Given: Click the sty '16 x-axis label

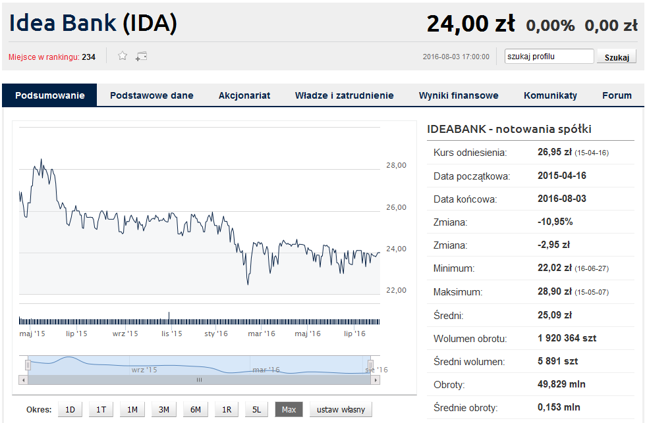Looking at the screenshot, I should 216,334.
